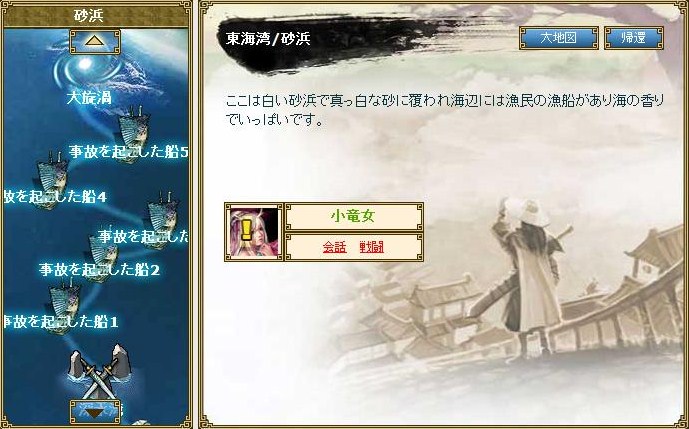The image size is (689, 429).
Task: Open the 大地図 world map
Action: point(558,38)
